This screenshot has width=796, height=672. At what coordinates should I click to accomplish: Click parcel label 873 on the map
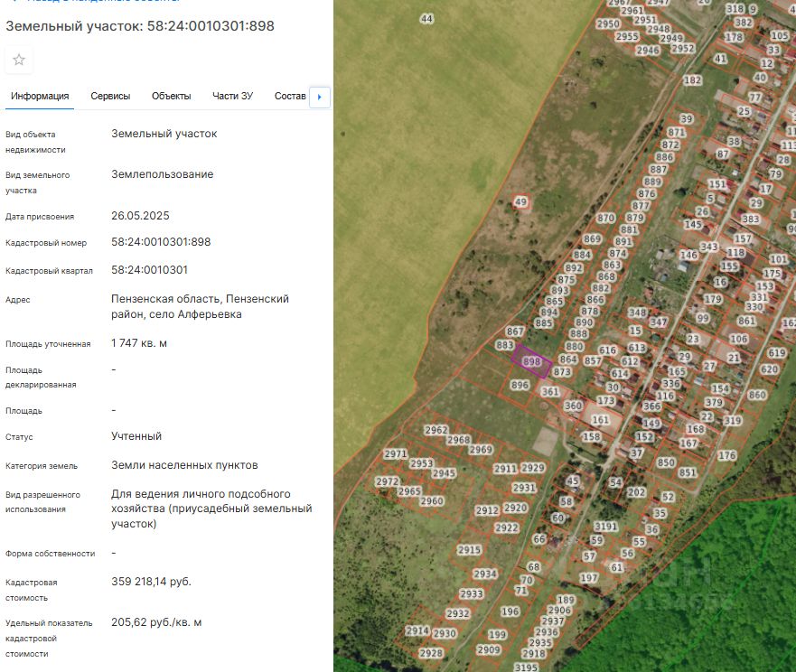[x=562, y=372]
